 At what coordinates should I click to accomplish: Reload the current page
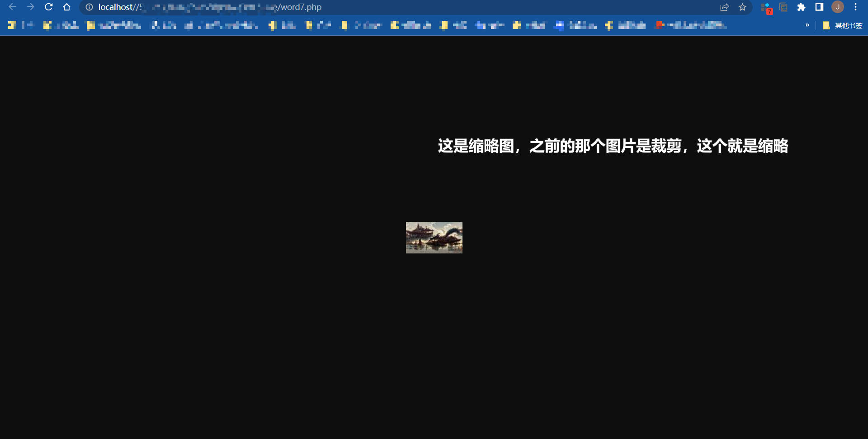pos(49,7)
